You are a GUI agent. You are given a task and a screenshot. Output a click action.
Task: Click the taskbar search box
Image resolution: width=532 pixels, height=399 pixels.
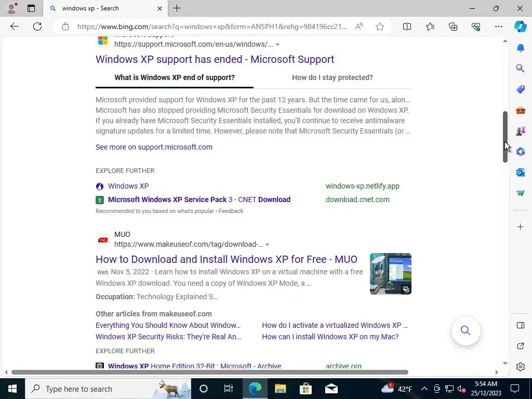tap(108, 389)
